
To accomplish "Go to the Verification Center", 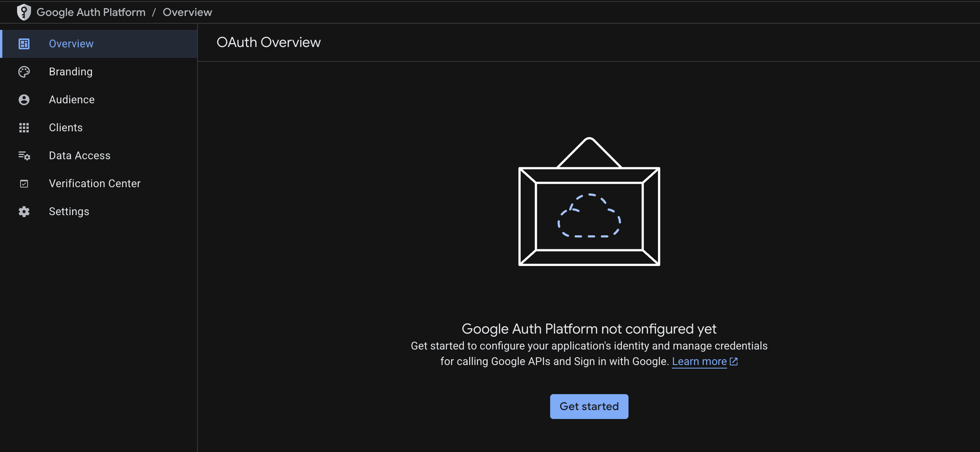I will click(95, 183).
